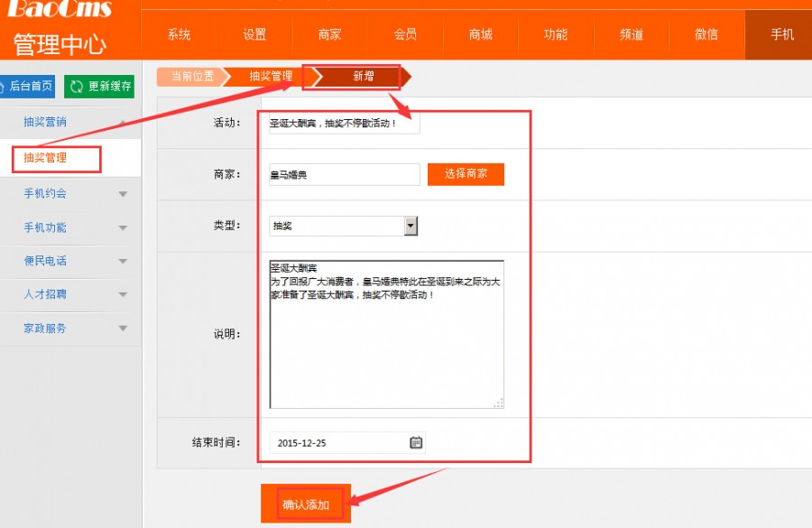
Task: Expand the 家政服务 sidebar section
Action: coord(70,328)
